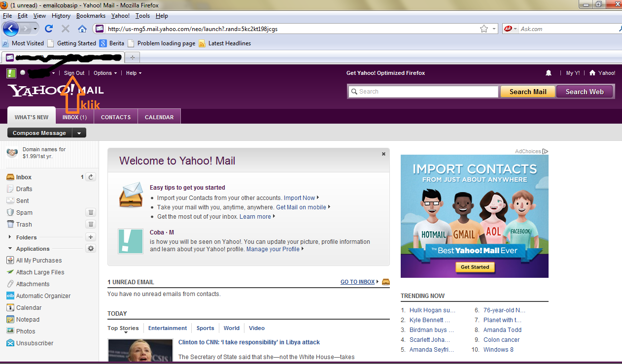The height and width of the screenshot is (364, 622).
Task: Bookmark this page with the star icon
Action: coord(484,29)
